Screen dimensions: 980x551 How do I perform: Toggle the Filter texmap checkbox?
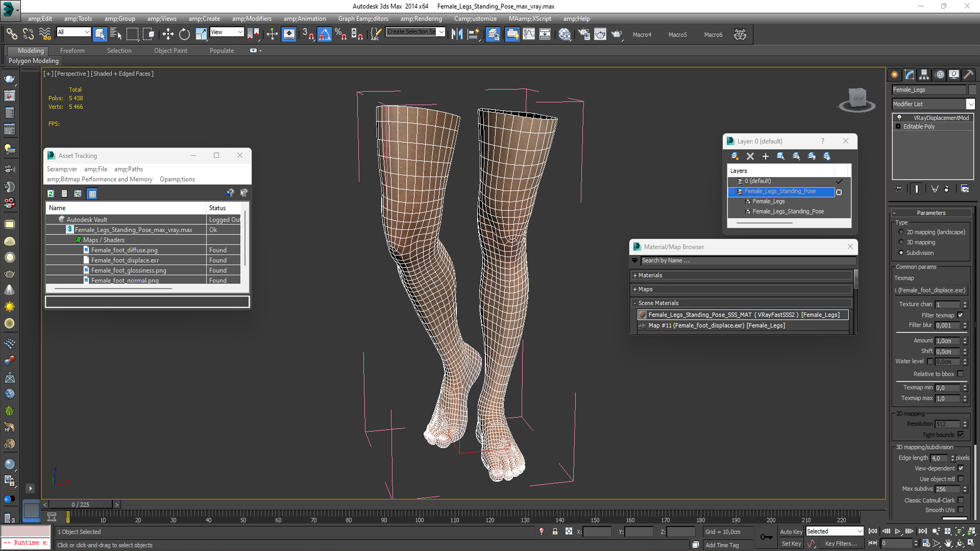(961, 315)
